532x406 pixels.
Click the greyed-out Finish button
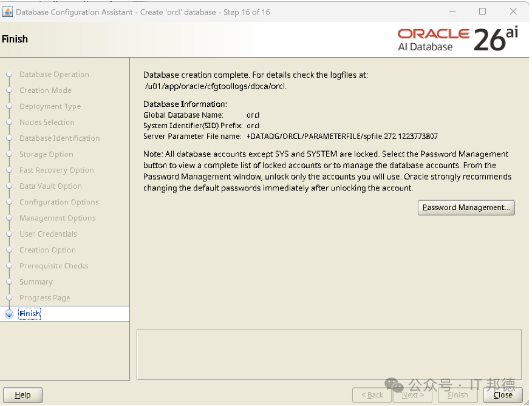458,395
